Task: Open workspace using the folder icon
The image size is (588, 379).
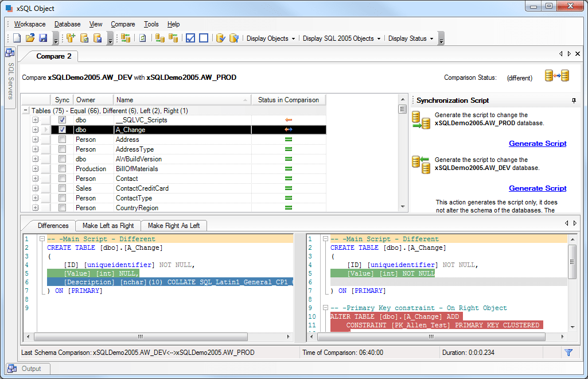Action: point(30,38)
